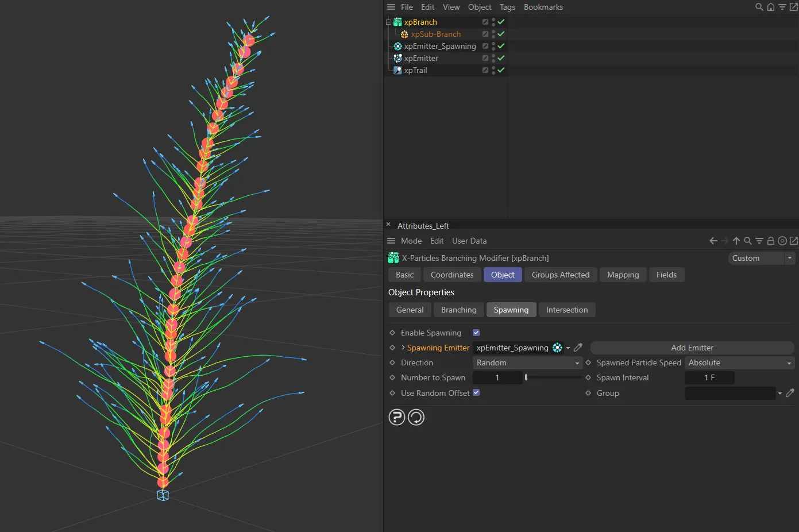The height and width of the screenshot is (532, 799).
Task: Open the Direction dropdown set to Random
Action: pyautogui.click(x=527, y=363)
